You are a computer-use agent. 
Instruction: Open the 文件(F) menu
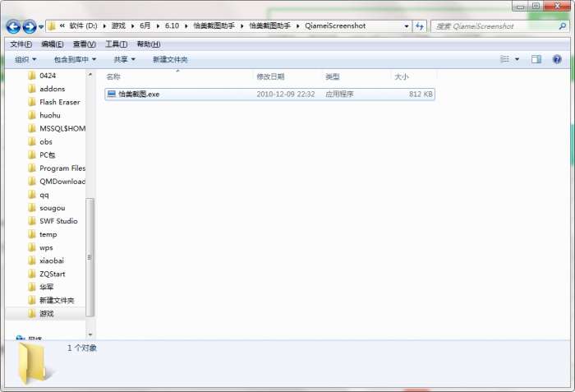click(21, 44)
